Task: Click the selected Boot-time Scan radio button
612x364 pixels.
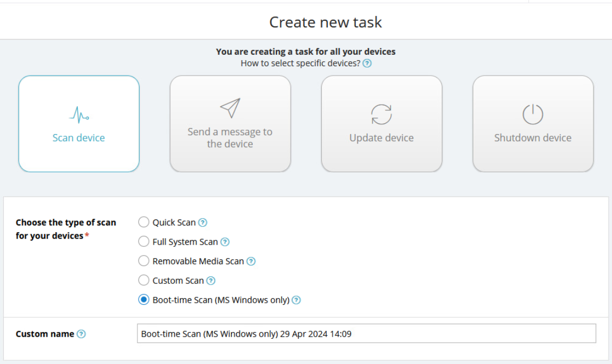Action: click(143, 300)
